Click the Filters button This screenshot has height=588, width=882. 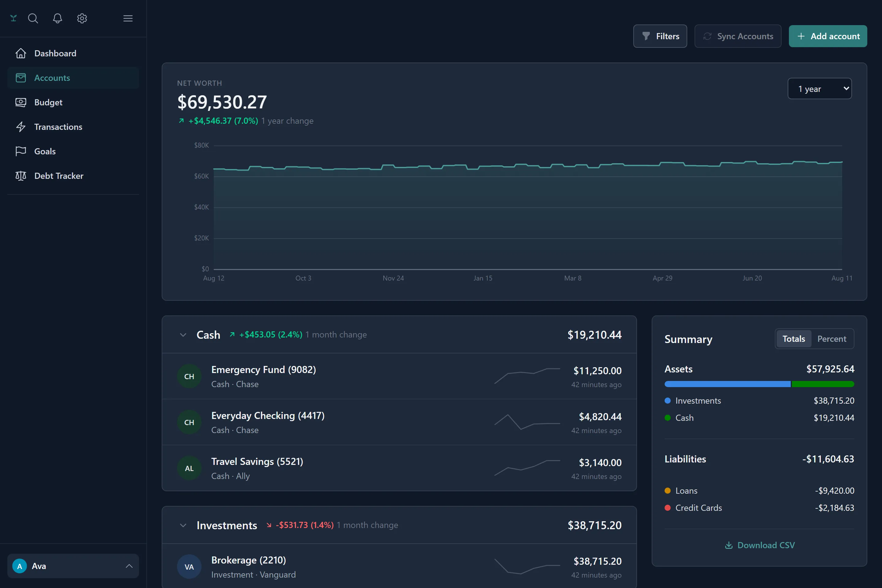[660, 36]
